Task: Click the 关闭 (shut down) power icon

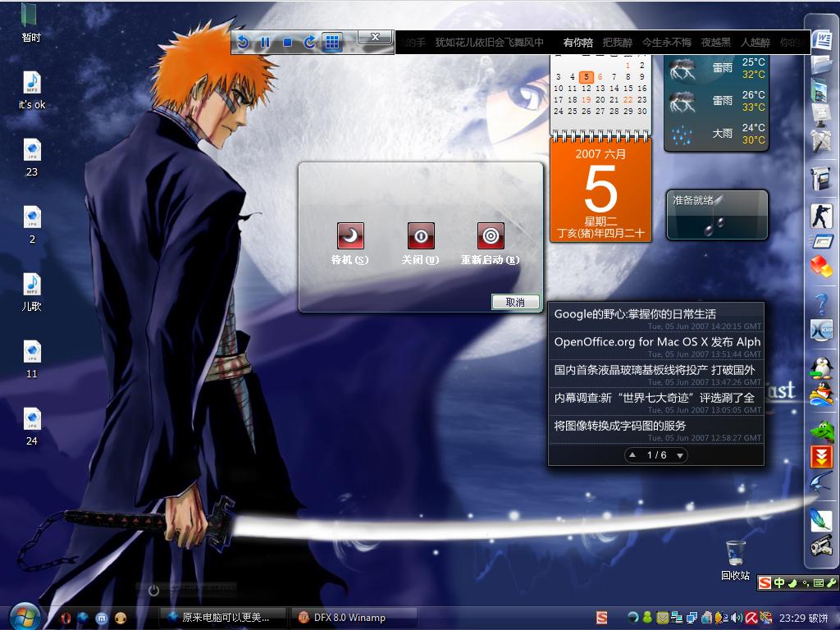Action: point(421,235)
